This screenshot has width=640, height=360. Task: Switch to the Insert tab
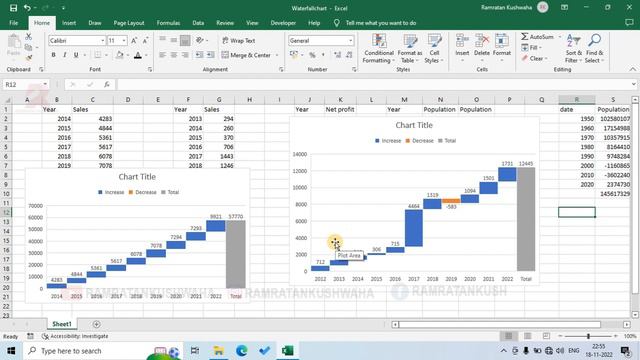tap(69, 23)
